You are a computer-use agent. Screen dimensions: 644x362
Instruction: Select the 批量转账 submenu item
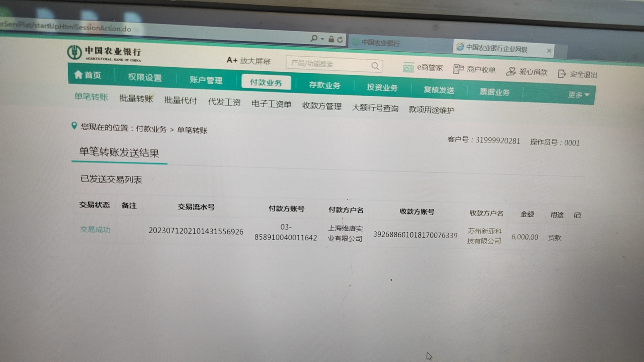136,99
